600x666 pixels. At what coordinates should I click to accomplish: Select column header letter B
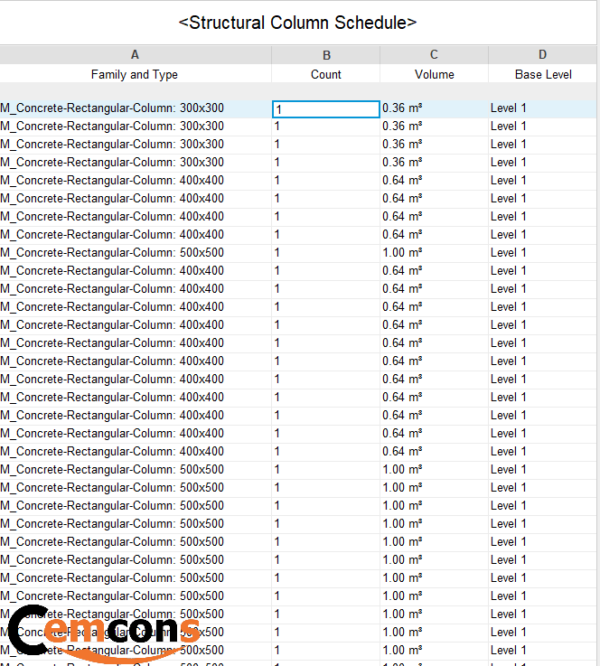(x=326, y=55)
